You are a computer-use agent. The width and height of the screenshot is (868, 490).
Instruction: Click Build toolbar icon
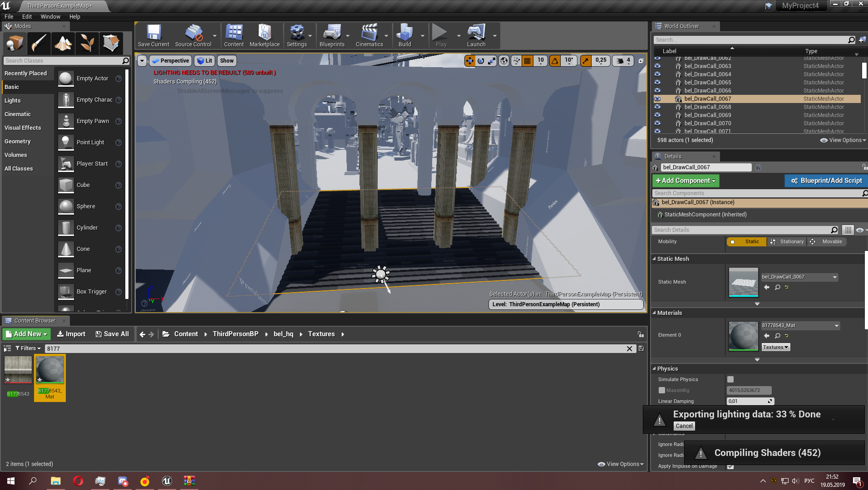tap(404, 35)
